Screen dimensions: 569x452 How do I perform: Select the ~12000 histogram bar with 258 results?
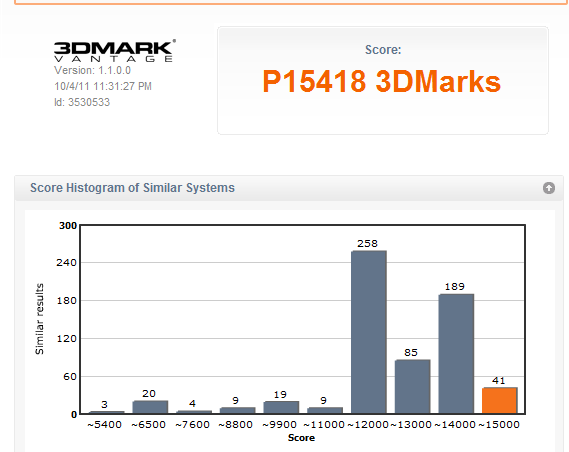[368, 332]
